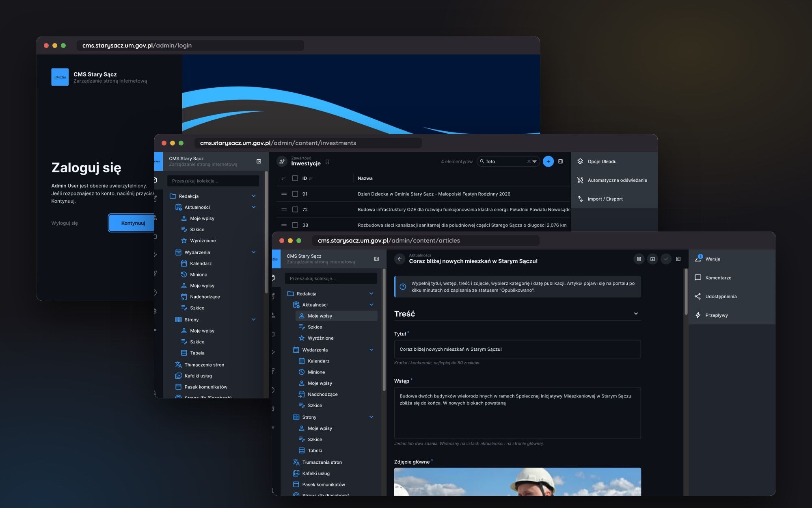This screenshot has height=508, width=812.
Task: Click the article editor's vertical scrollbar
Action: [x=686, y=291]
